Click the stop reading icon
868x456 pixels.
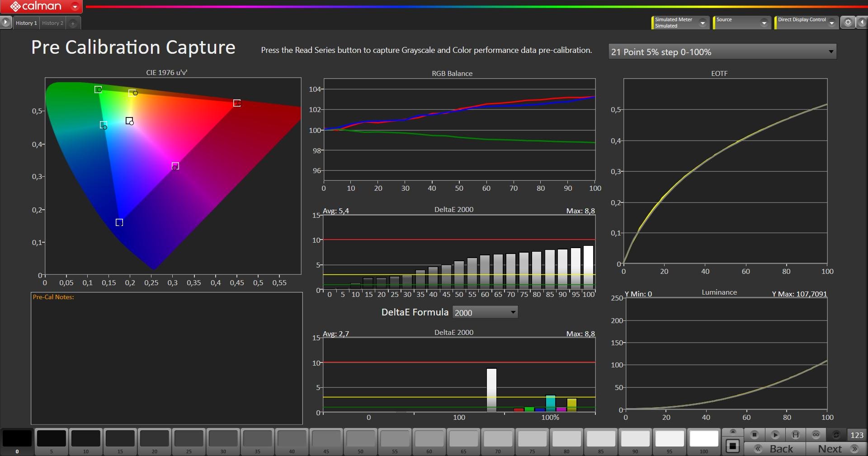point(754,435)
